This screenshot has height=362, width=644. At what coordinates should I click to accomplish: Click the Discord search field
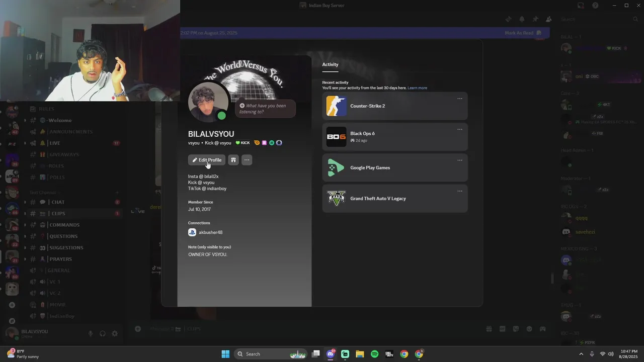click(599, 19)
